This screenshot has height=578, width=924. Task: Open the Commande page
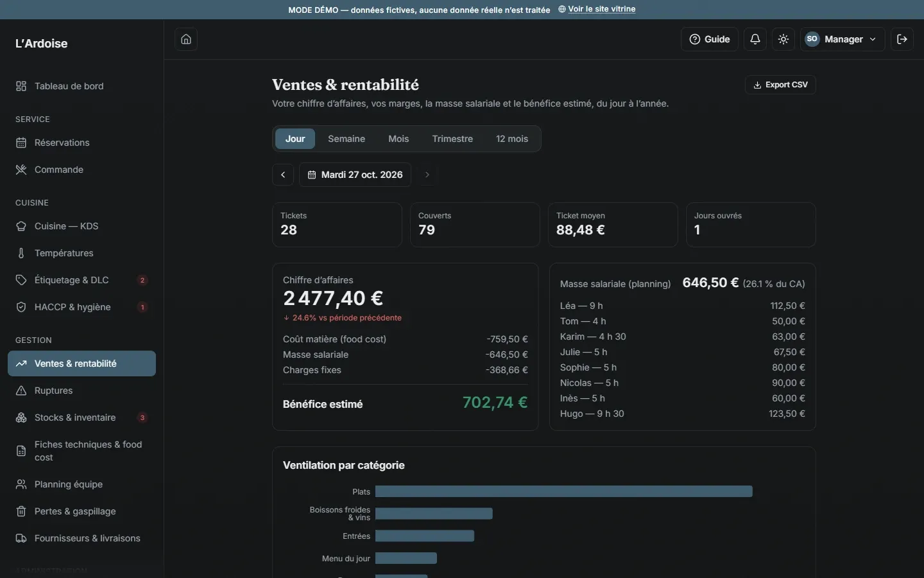[81, 170]
